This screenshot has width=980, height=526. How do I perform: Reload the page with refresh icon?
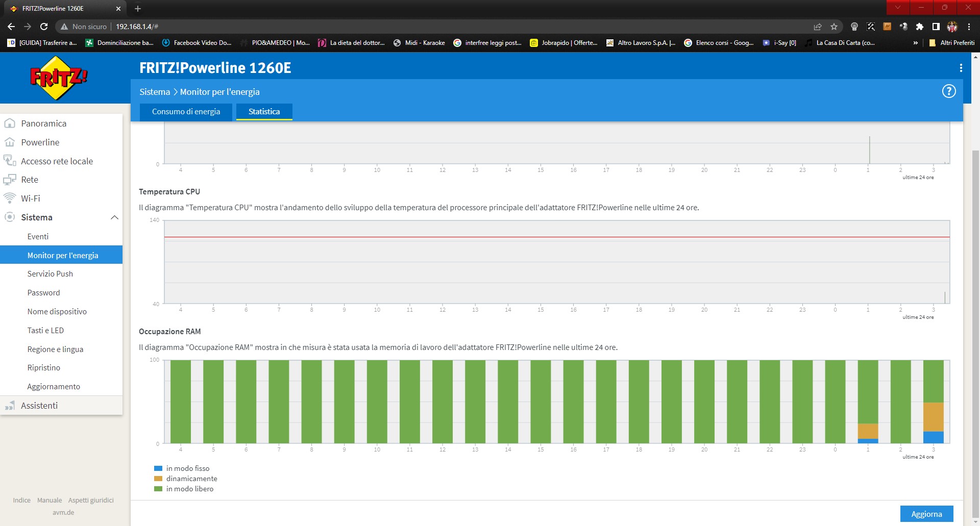pos(44,27)
